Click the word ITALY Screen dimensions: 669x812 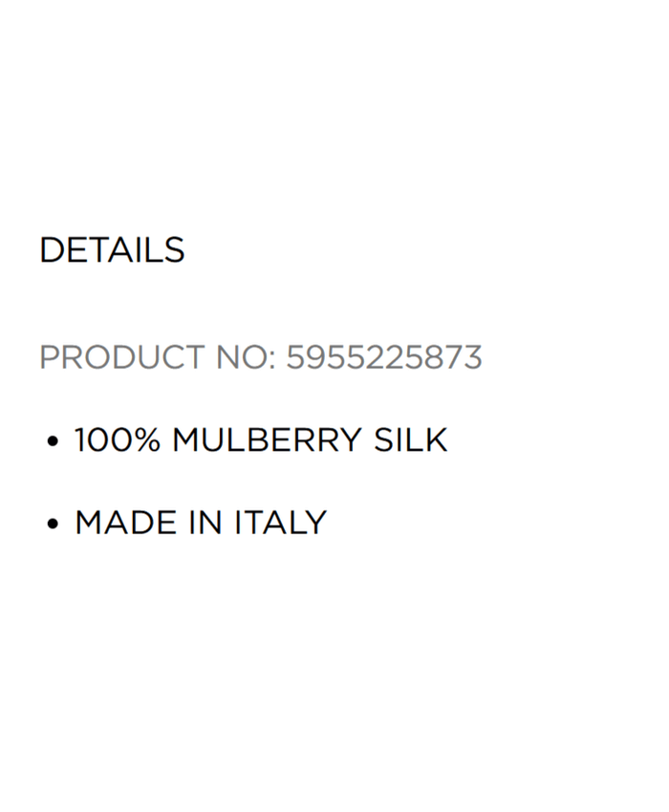(281, 524)
